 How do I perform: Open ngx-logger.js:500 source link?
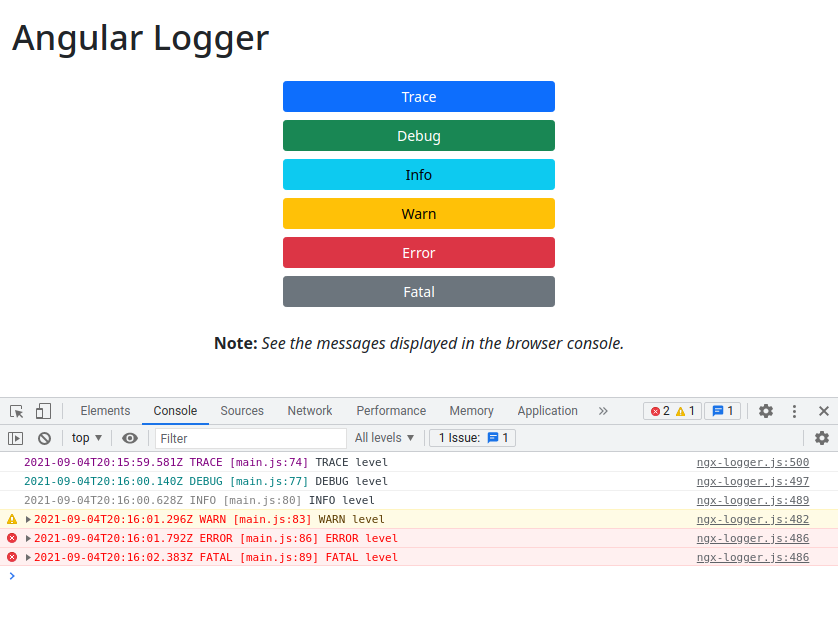pos(752,462)
